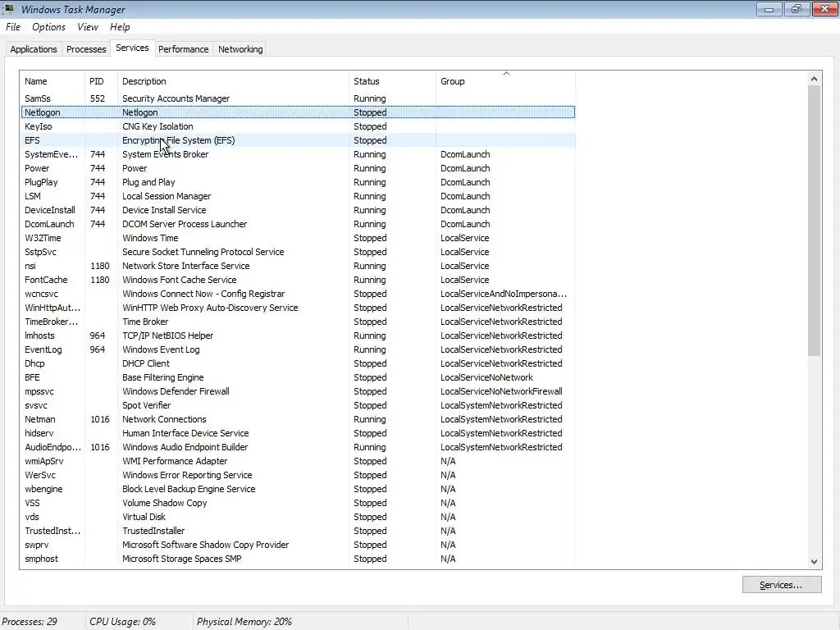This screenshot has height=630, width=840.
Task: Select the LSM service row
Action: (298, 196)
